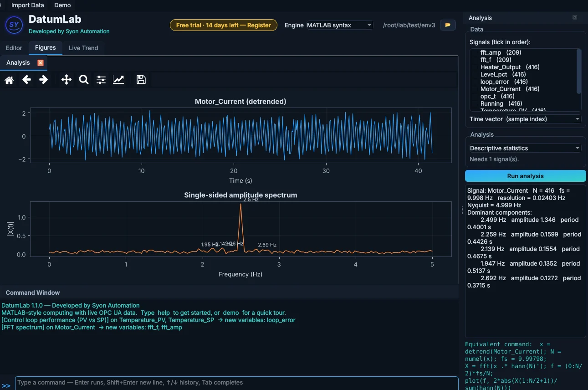Image resolution: width=588 pixels, height=390 pixels.
Task: Save the figure with the floppy disk icon
Action: pos(141,80)
